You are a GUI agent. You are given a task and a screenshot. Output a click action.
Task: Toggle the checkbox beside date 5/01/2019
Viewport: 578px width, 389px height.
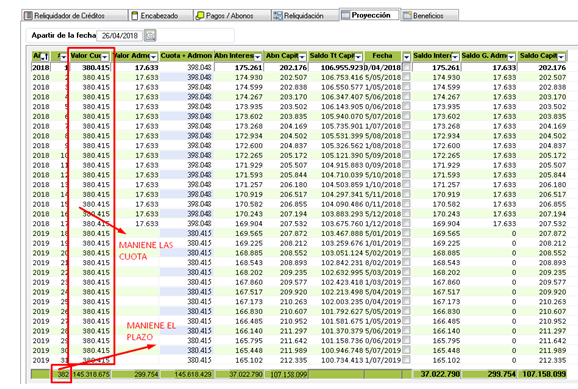406,233
